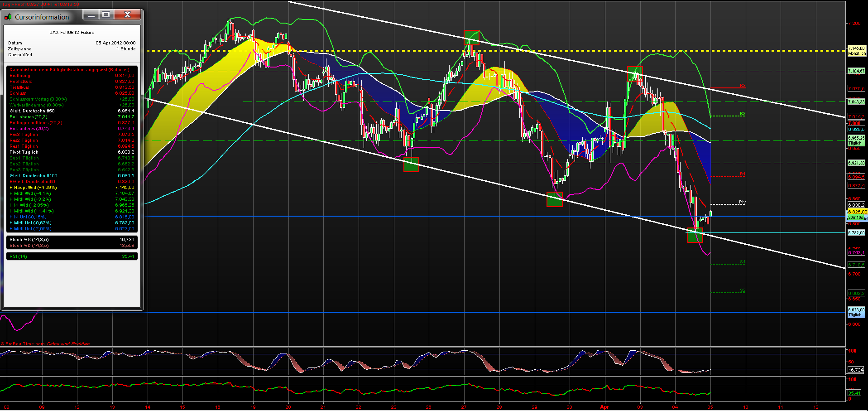This screenshot has height=411, width=868.
Task: Click the magenta '6.743,1' price label
Action: 856,252
